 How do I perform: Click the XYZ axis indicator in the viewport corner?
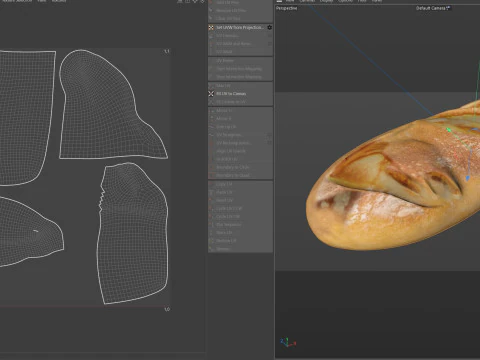pos(288,342)
